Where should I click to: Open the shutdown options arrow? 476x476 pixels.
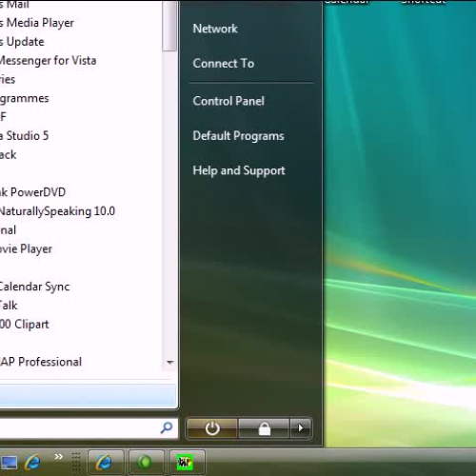(x=300, y=428)
